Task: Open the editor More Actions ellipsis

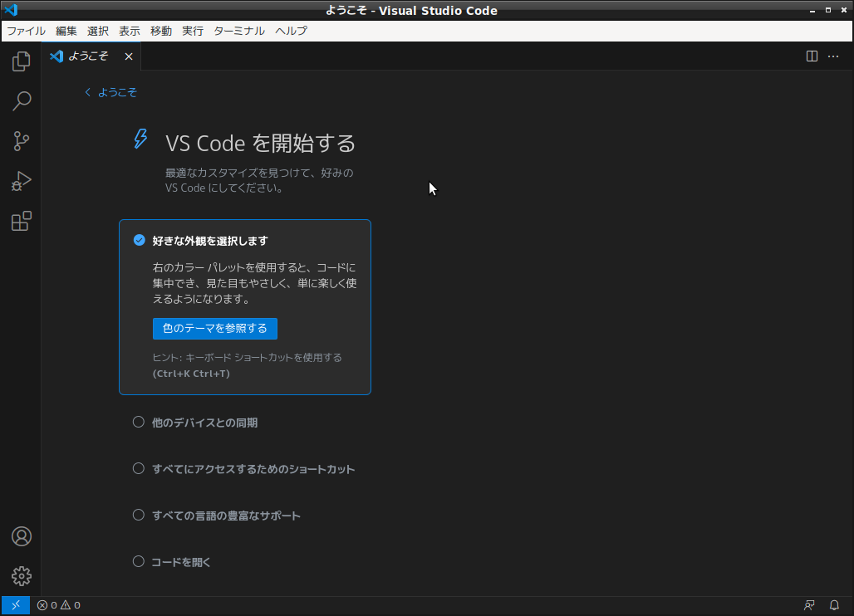Action: click(x=833, y=56)
